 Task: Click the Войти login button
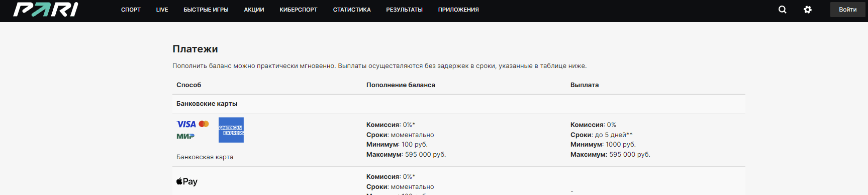point(848,10)
